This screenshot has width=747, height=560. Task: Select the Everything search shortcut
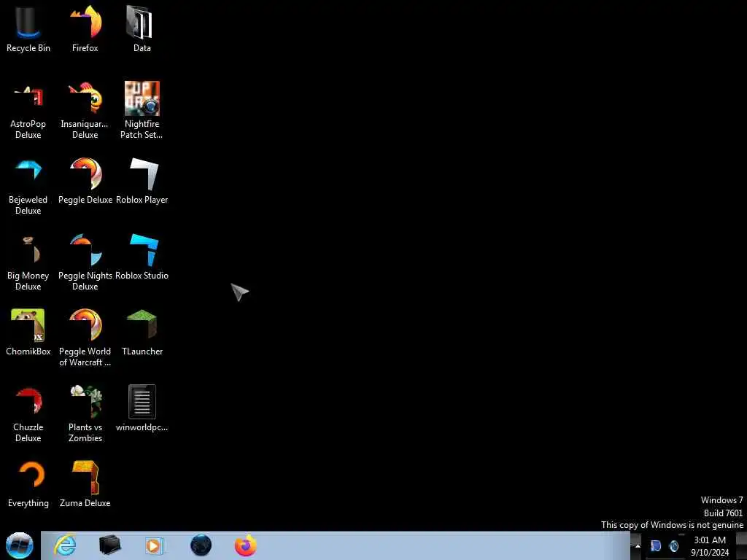(28, 484)
